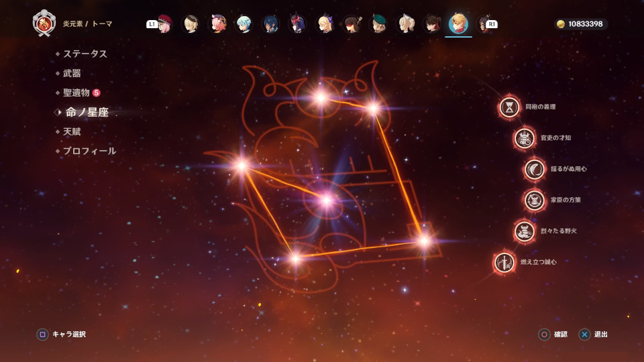
Task: Click the leftmost star of the constellation
Action: coord(241,166)
